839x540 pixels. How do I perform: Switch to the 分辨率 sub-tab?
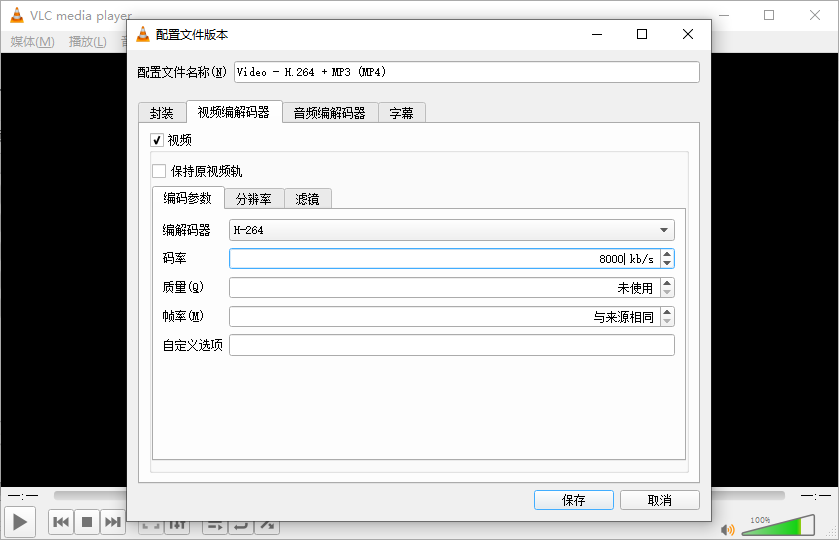[254, 199]
